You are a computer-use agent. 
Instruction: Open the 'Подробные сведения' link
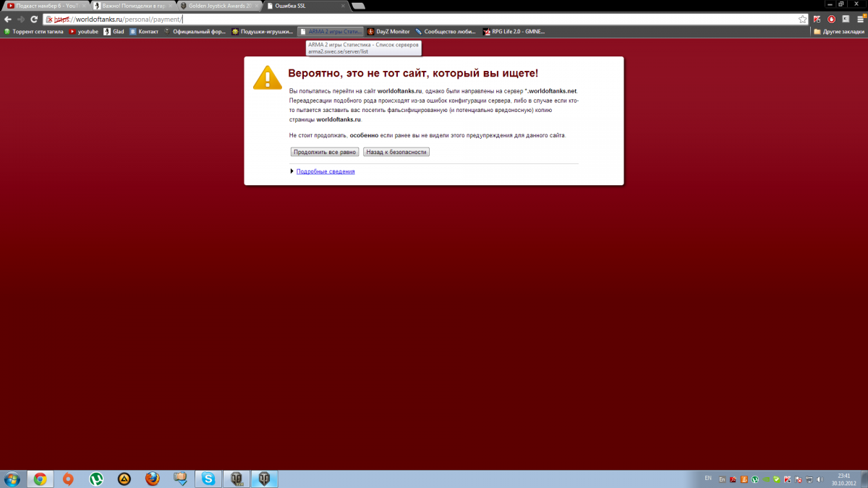point(325,171)
